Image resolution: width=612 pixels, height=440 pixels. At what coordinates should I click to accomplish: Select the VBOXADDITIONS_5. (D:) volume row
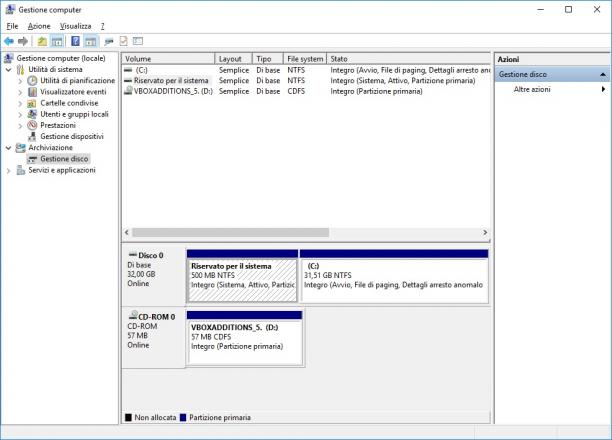pos(306,91)
